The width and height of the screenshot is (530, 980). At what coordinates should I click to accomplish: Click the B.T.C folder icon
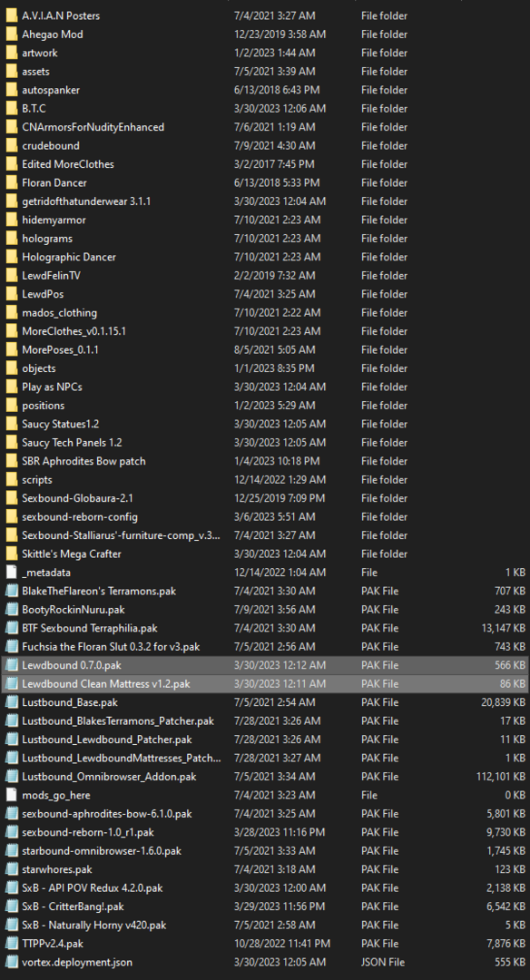pos(11,109)
